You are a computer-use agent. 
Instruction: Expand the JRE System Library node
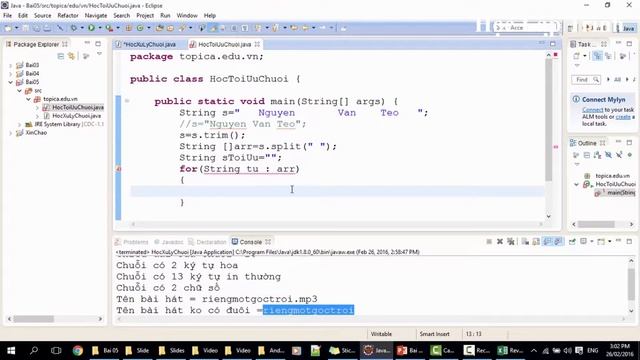pos(19,124)
